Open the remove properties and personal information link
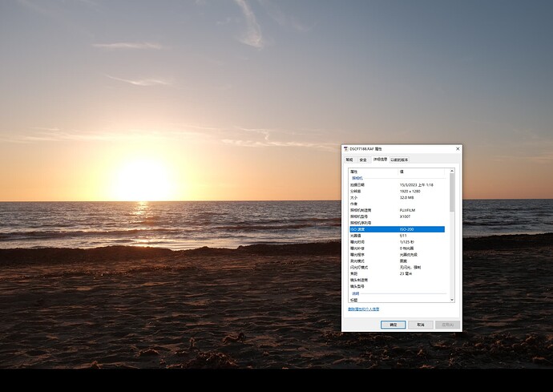 364,309
